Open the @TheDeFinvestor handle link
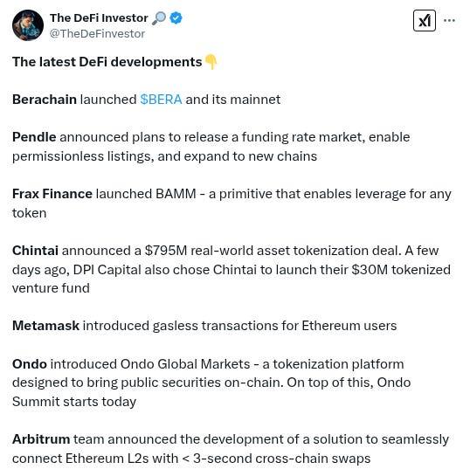Viewport: 463px width, 476px height. click(x=97, y=34)
